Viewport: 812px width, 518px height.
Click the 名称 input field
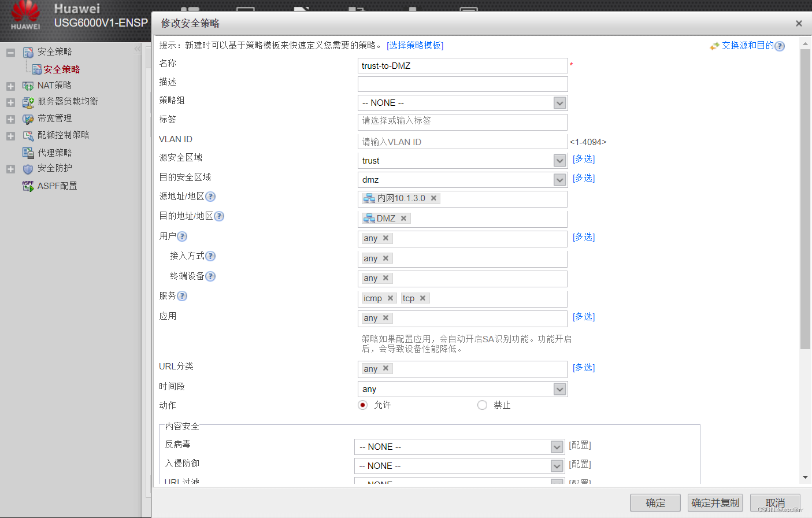pos(463,66)
